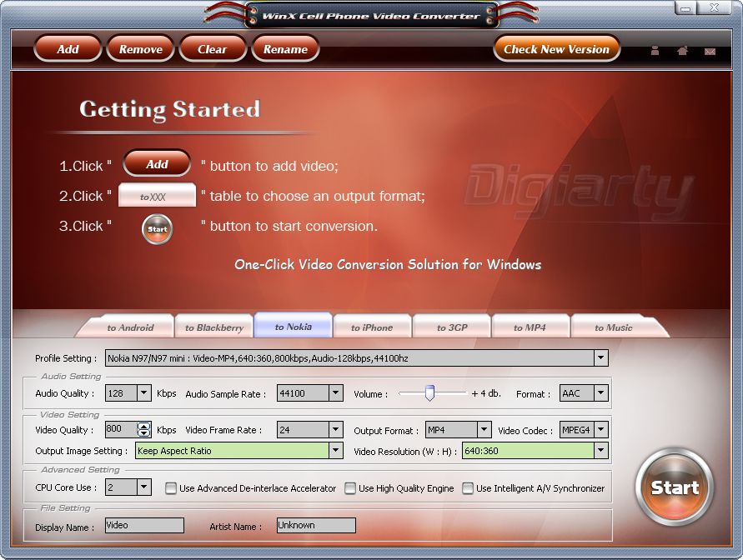Click the Rename button
743x560 pixels.
coord(285,49)
